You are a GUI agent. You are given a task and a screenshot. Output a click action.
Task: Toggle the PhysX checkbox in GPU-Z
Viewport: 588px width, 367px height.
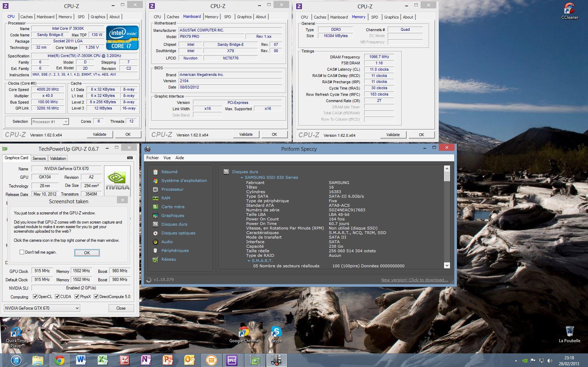click(77, 297)
